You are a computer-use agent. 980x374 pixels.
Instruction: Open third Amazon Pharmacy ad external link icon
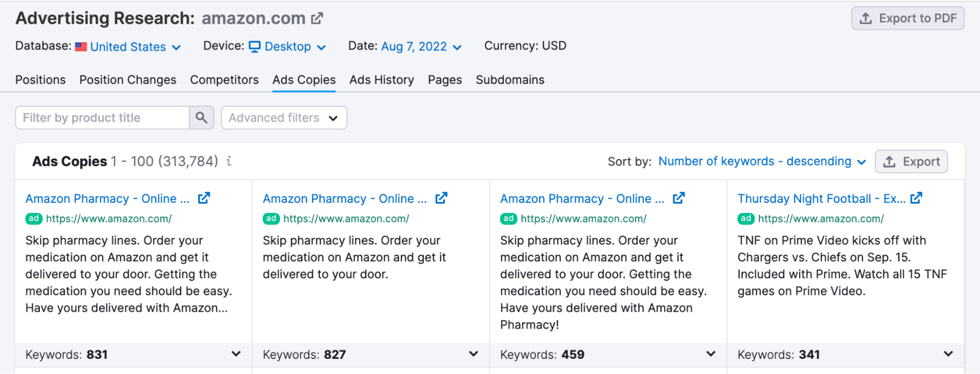(678, 198)
